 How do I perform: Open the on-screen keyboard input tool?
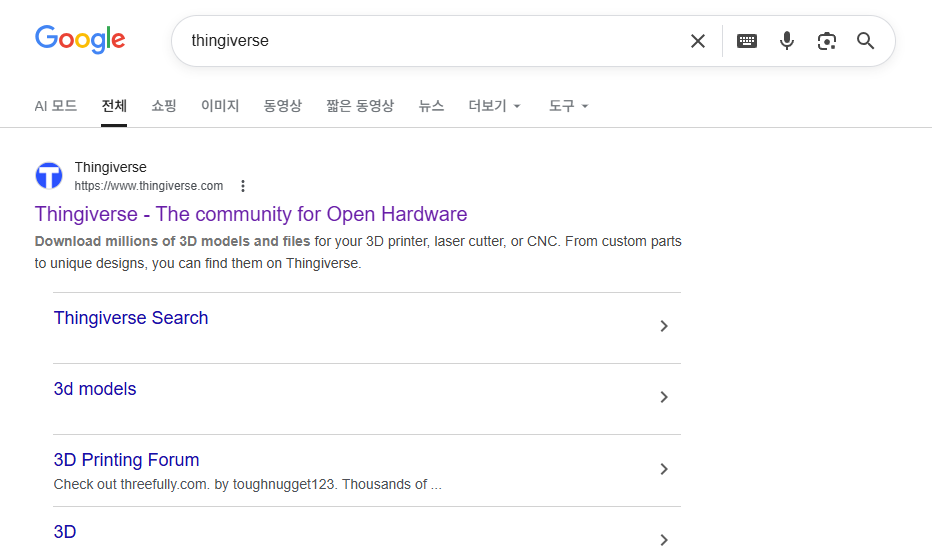point(747,41)
